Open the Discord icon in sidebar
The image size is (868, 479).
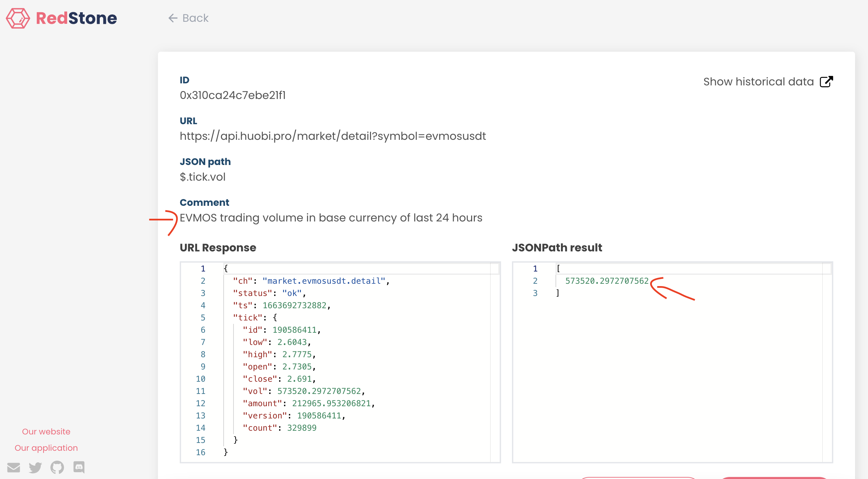click(79, 467)
